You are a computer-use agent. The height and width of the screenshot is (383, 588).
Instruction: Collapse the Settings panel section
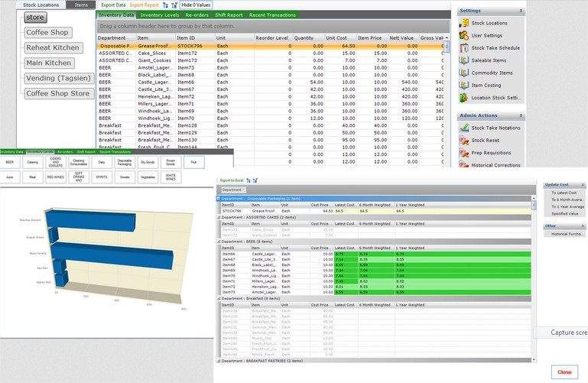point(521,11)
